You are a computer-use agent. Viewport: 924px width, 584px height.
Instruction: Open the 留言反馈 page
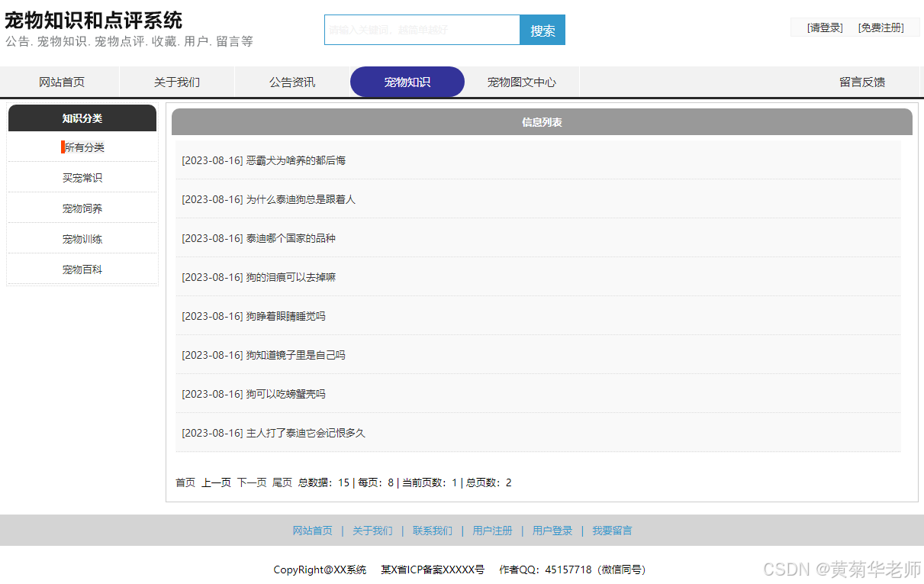point(861,82)
